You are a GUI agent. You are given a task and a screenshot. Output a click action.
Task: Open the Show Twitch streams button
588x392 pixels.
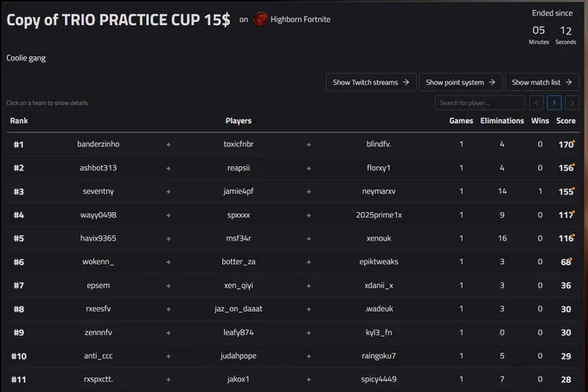pos(371,82)
